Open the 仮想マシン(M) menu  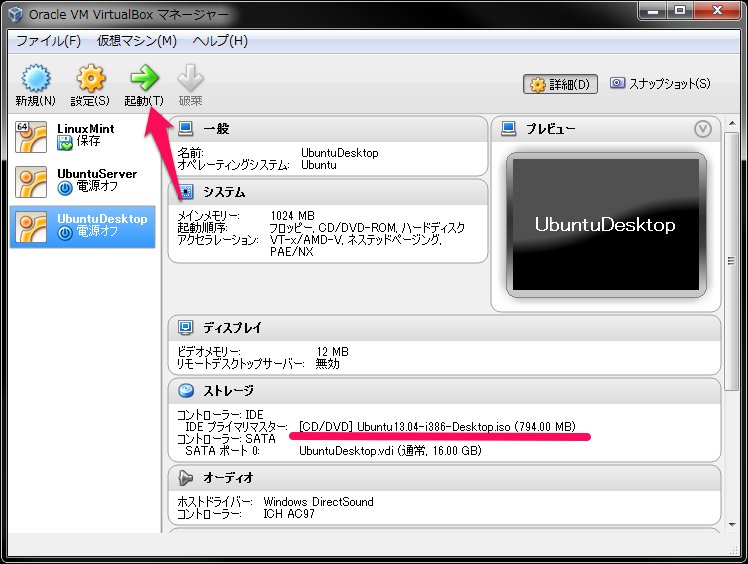[x=137, y=41]
